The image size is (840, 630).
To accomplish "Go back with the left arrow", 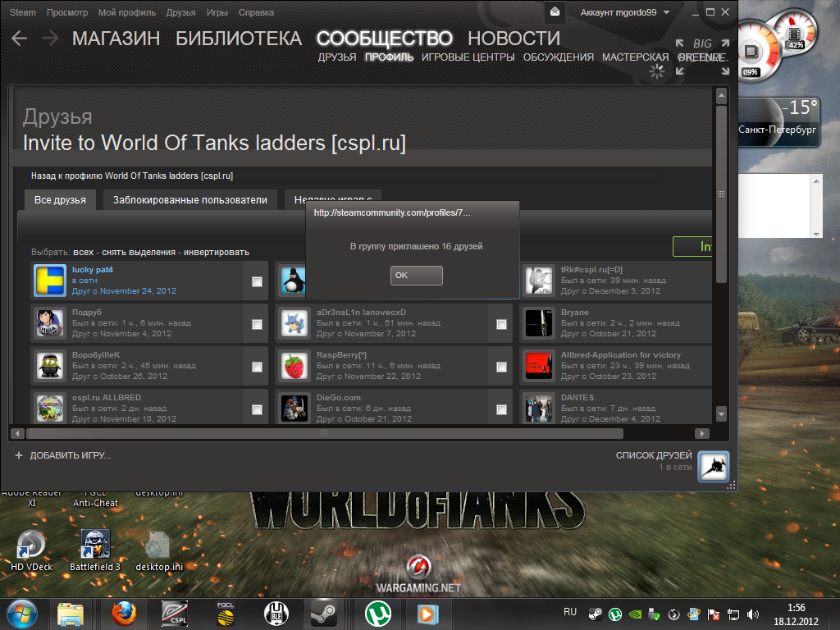I will point(20,38).
